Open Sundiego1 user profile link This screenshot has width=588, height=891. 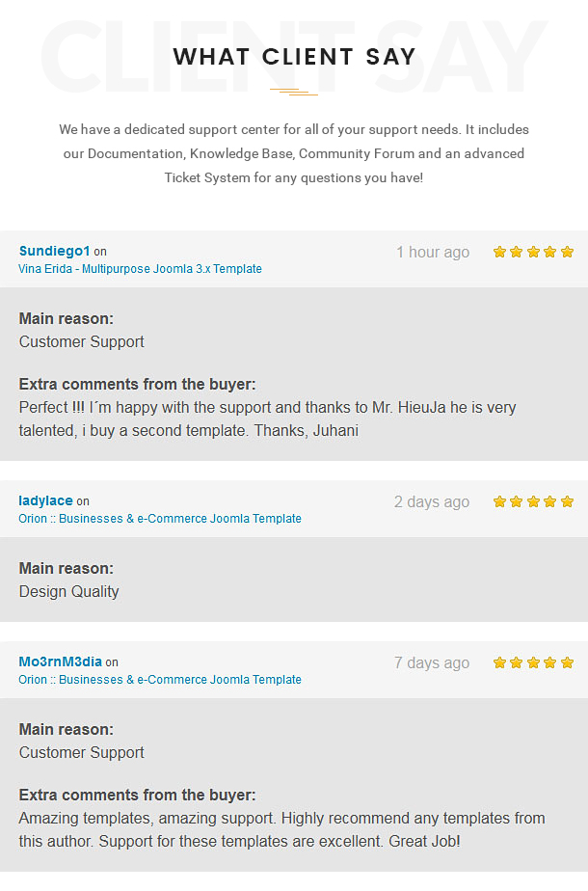click(x=55, y=251)
